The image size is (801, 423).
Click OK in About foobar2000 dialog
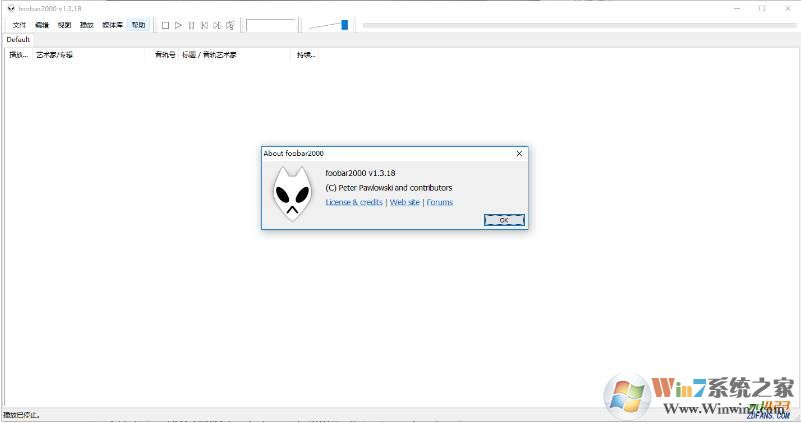[x=504, y=220]
